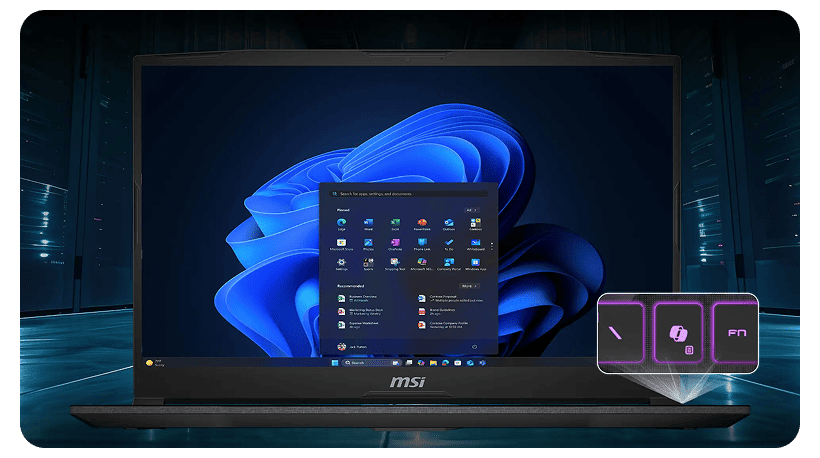
Task: Open Outlook in the pinned grid
Action: click(x=449, y=223)
